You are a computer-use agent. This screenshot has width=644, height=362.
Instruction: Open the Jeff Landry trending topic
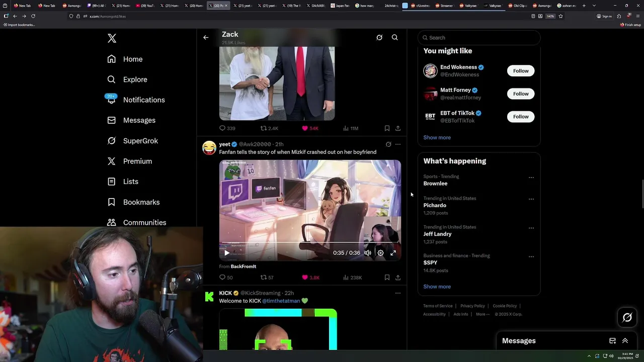point(437,234)
